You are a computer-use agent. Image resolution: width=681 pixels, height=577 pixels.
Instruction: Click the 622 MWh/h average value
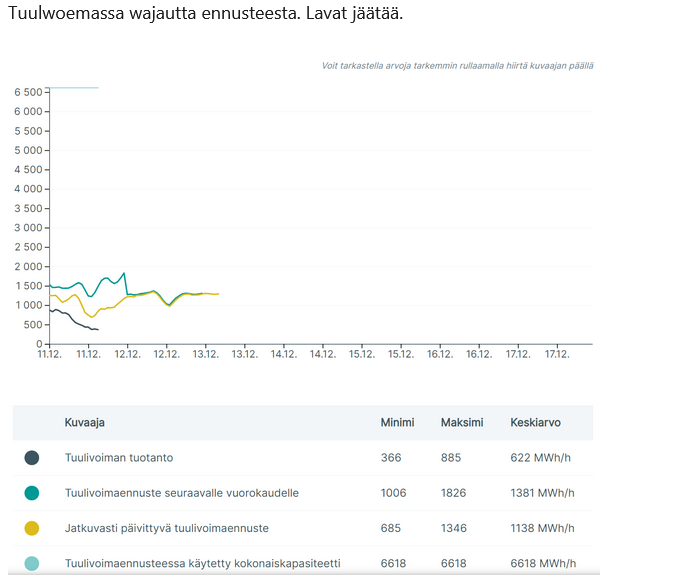click(542, 458)
